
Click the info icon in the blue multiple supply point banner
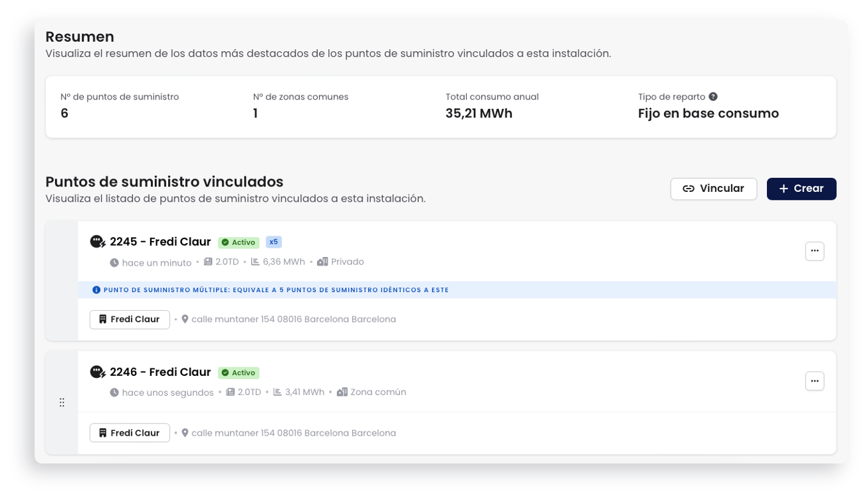(96, 290)
